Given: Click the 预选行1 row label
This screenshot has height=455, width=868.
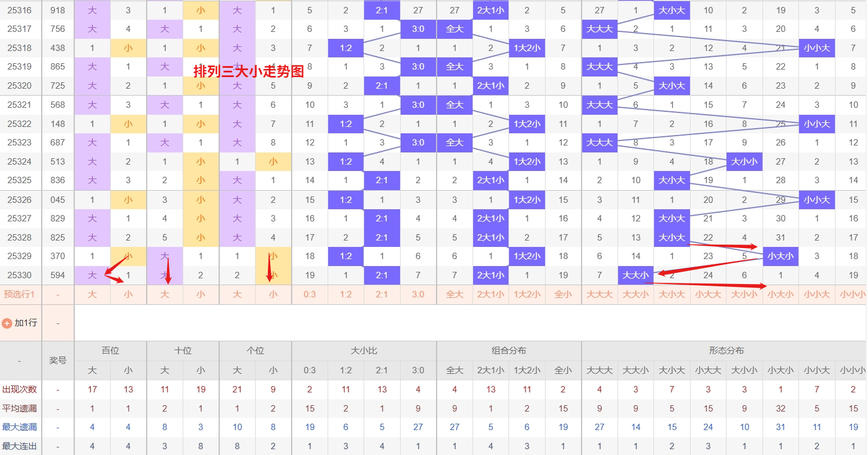Looking at the screenshot, I should point(19,294).
